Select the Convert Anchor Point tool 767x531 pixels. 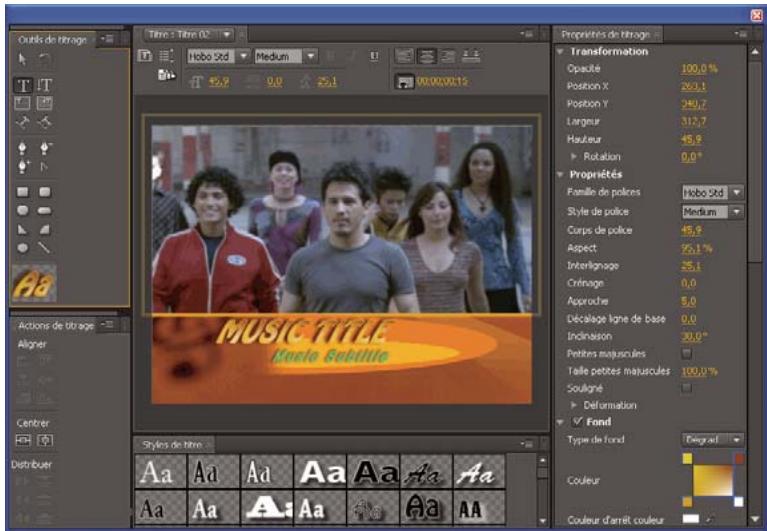pos(45,167)
